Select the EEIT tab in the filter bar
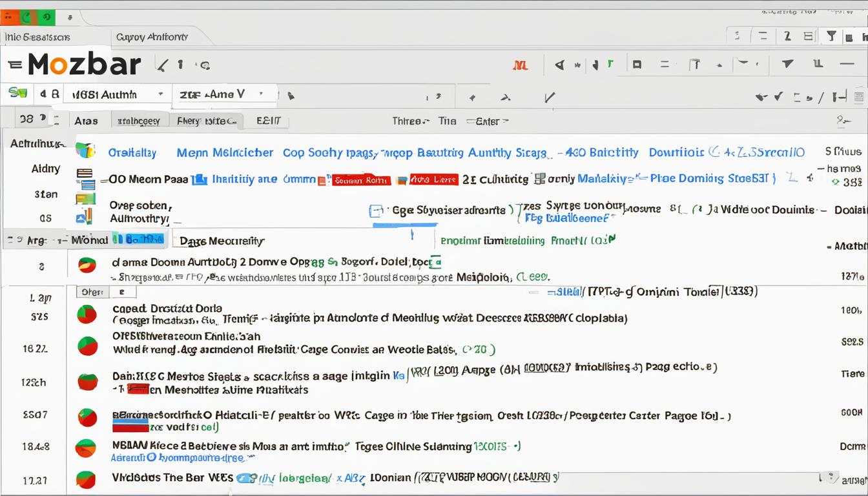This screenshot has width=868, height=496. tap(269, 120)
